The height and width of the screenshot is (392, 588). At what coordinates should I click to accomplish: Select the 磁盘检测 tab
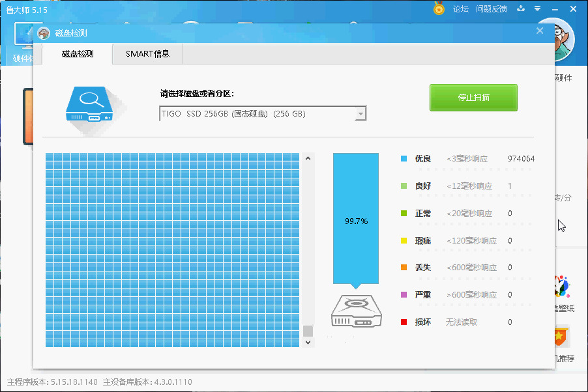coord(79,54)
